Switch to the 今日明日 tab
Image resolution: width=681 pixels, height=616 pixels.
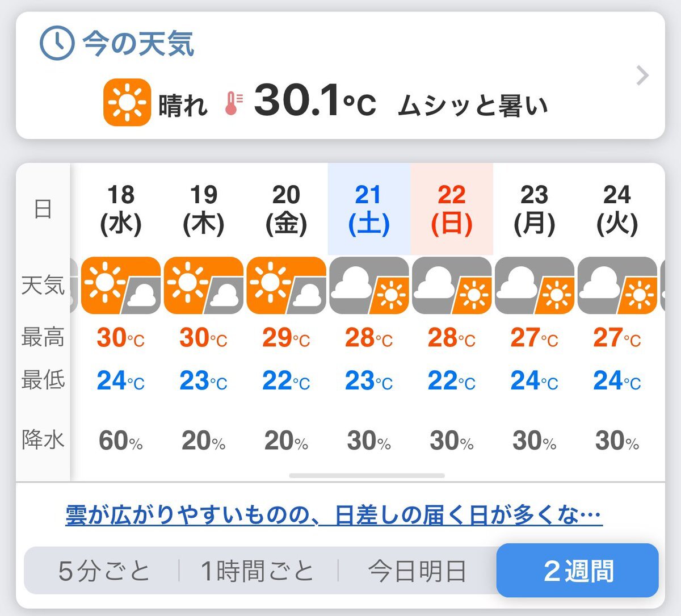click(417, 571)
